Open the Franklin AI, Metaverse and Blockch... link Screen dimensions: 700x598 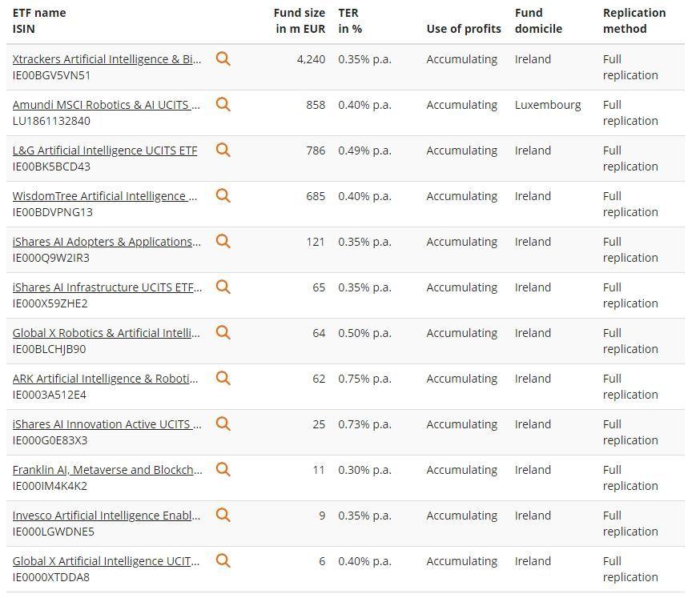coord(107,470)
